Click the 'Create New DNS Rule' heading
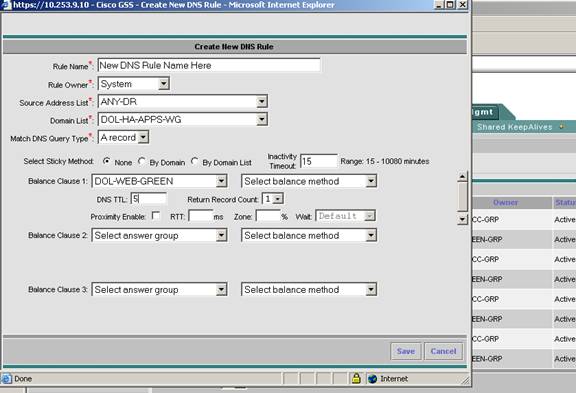 [x=234, y=47]
